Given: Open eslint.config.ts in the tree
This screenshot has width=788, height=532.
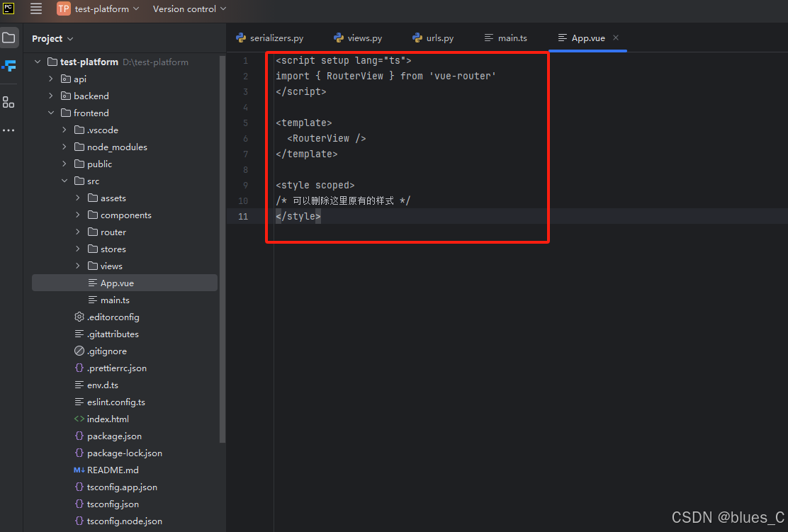Looking at the screenshot, I should pyautogui.click(x=116, y=402).
